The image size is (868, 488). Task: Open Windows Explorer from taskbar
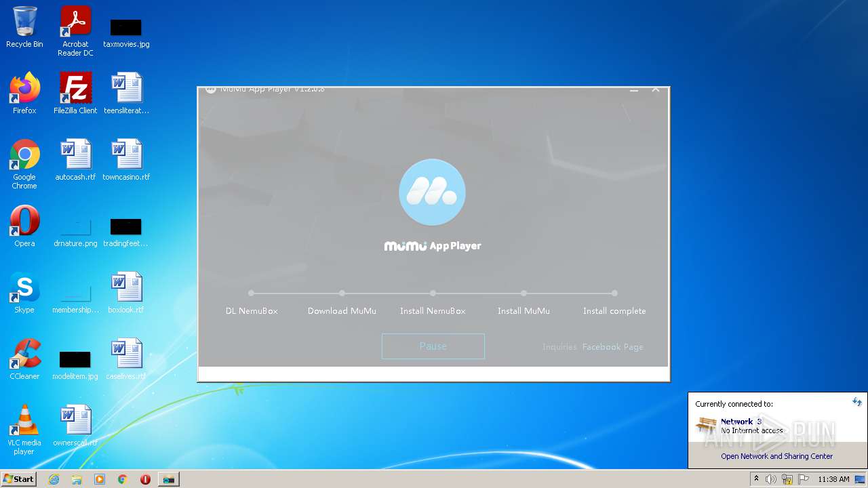point(77,479)
